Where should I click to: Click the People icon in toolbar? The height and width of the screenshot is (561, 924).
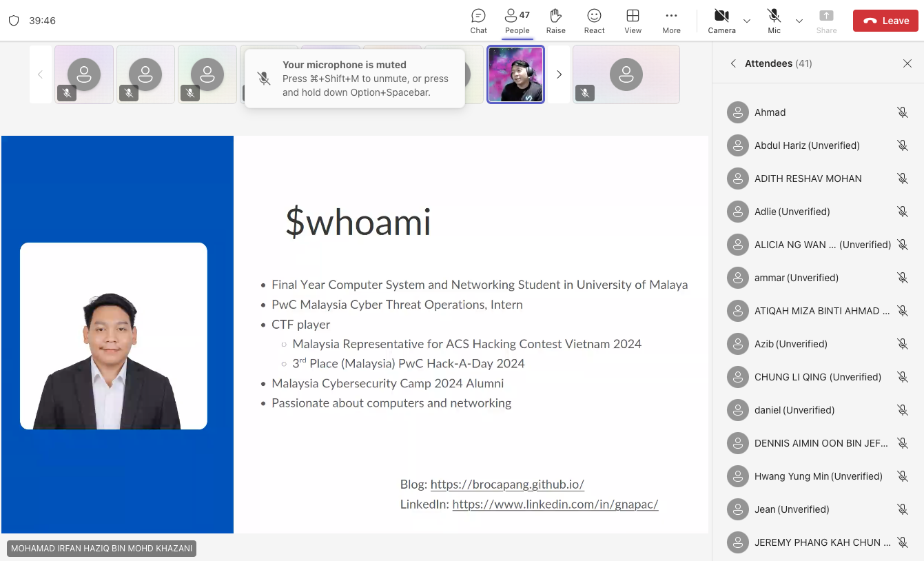(x=517, y=21)
